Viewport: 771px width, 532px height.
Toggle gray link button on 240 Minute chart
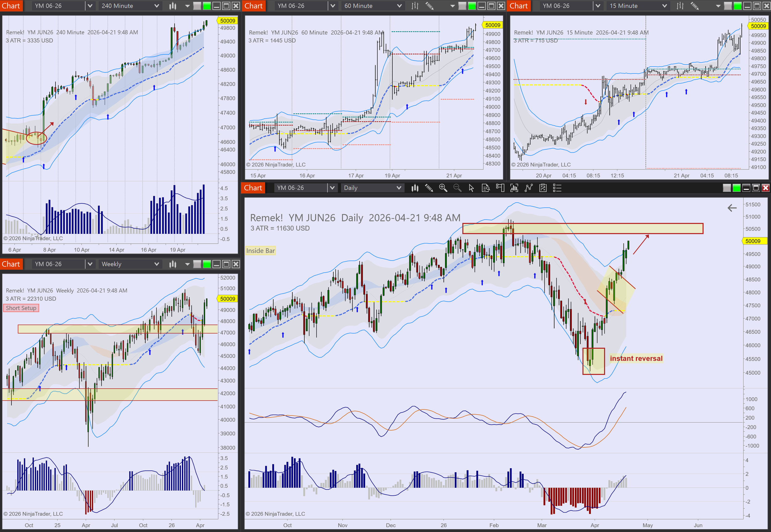click(x=197, y=6)
